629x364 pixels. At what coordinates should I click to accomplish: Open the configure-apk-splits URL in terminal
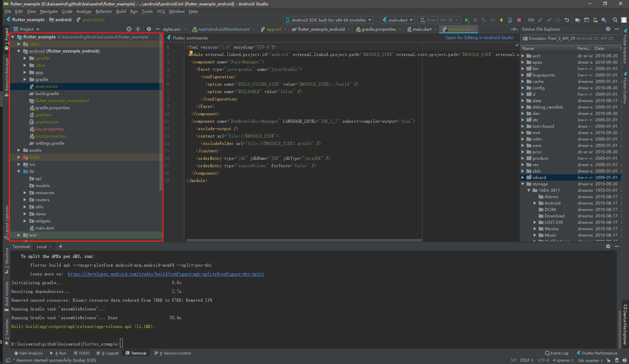click(166, 274)
